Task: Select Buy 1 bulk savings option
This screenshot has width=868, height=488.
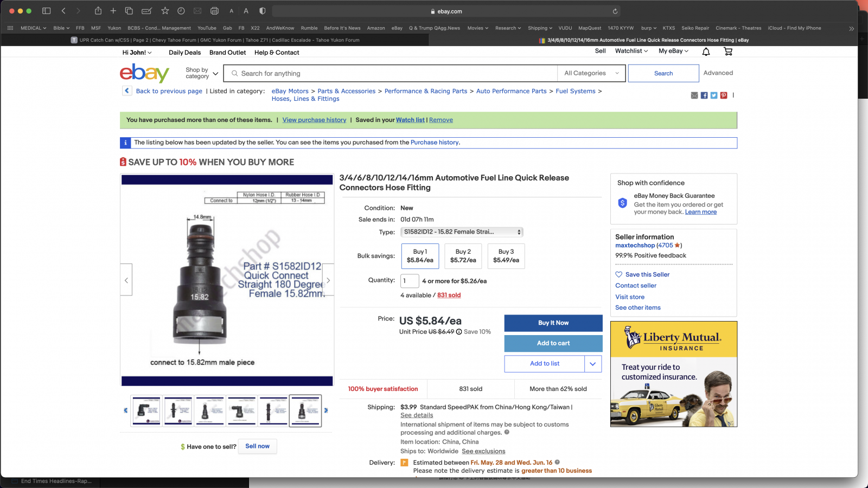Action: coord(420,256)
